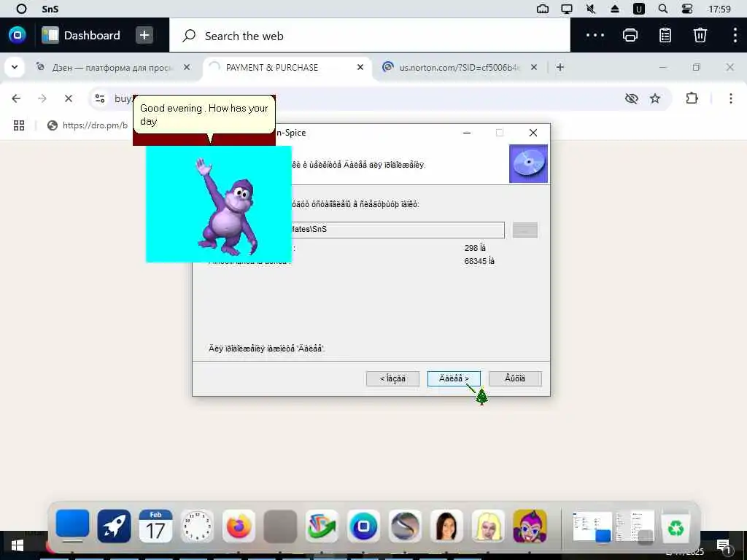
Task: Open site information icon in address bar
Action: [x=100, y=98]
